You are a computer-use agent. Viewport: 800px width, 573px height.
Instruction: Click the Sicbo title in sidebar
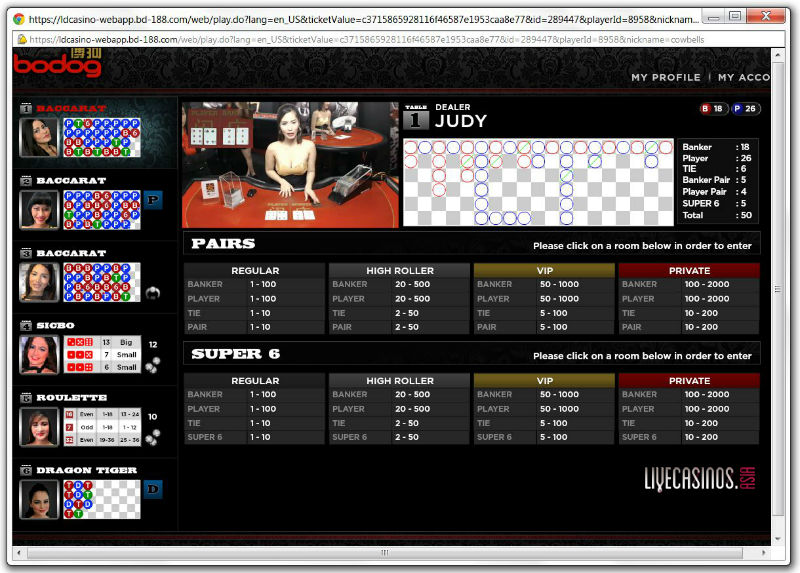click(56, 326)
